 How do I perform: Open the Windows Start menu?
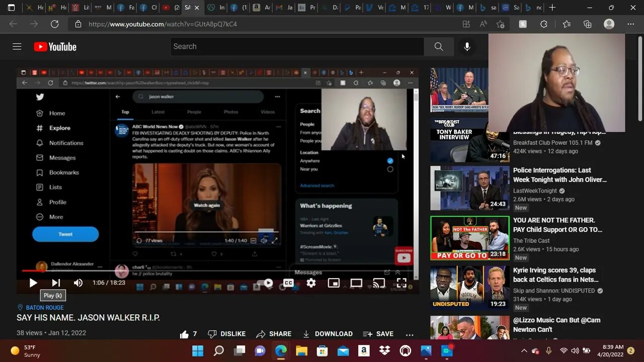click(198, 350)
